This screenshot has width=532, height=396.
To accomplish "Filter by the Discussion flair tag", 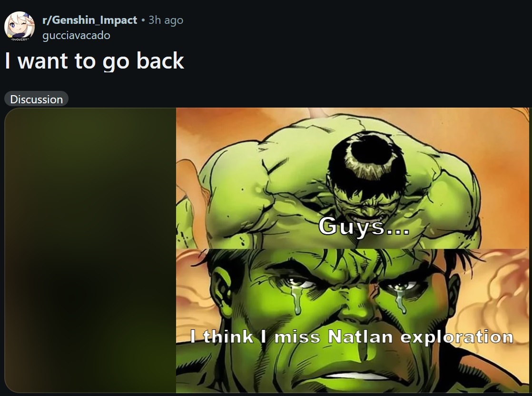I will [x=36, y=99].
